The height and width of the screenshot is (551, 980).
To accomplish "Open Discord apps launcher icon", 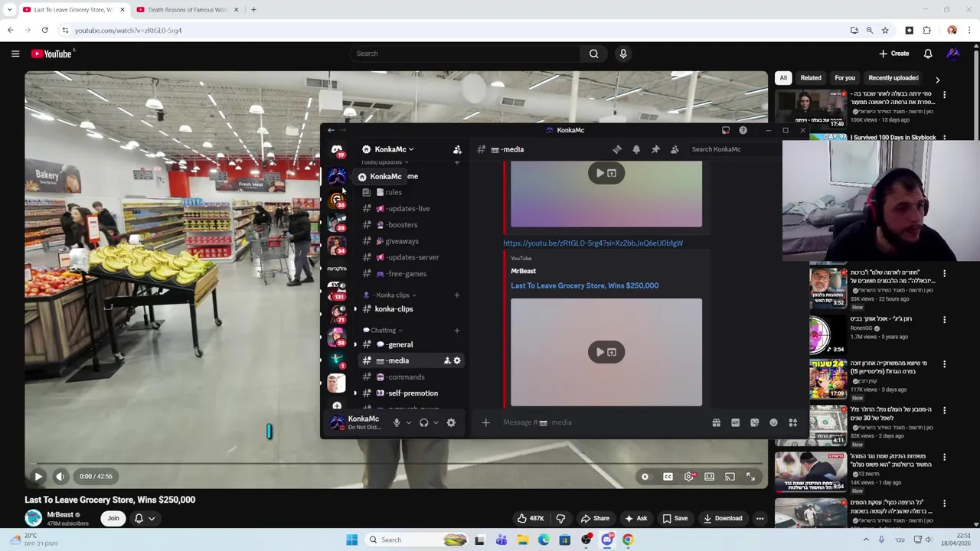I will tap(793, 422).
